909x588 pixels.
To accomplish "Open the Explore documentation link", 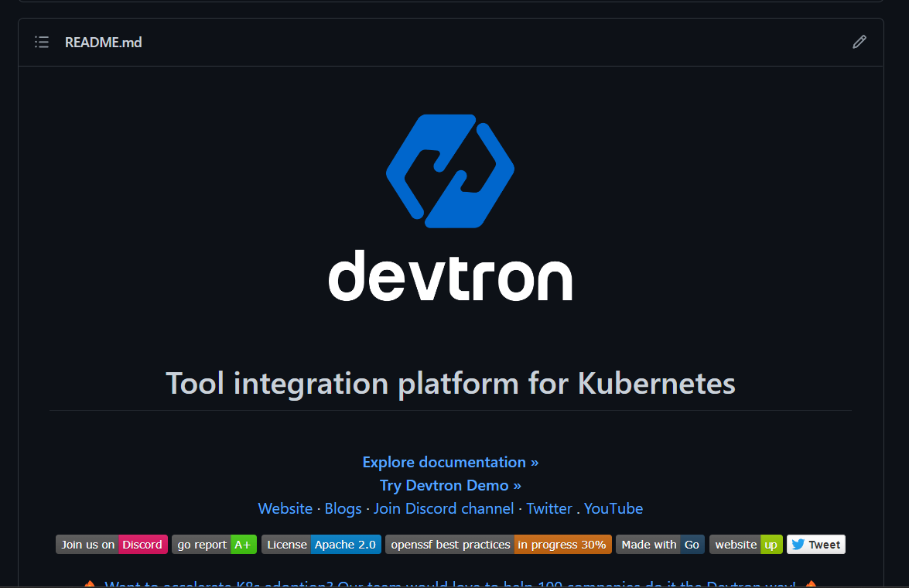I will coord(450,462).
